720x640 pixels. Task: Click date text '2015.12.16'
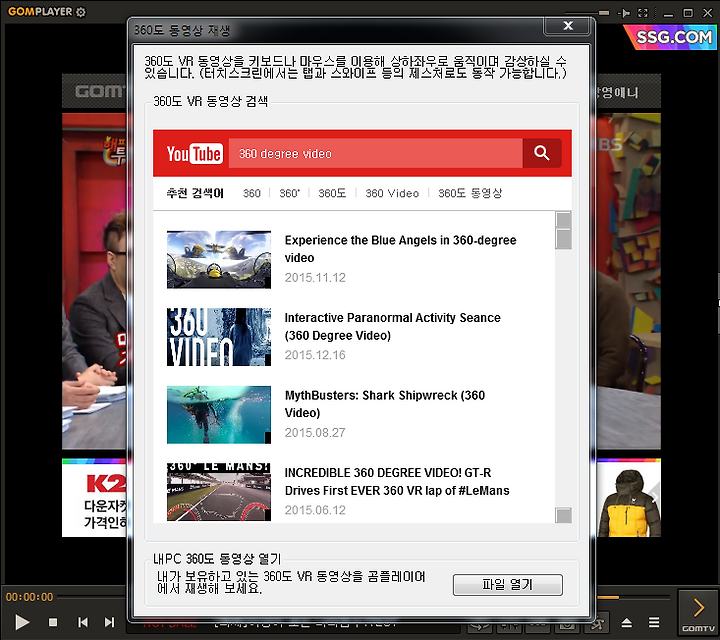315,355
